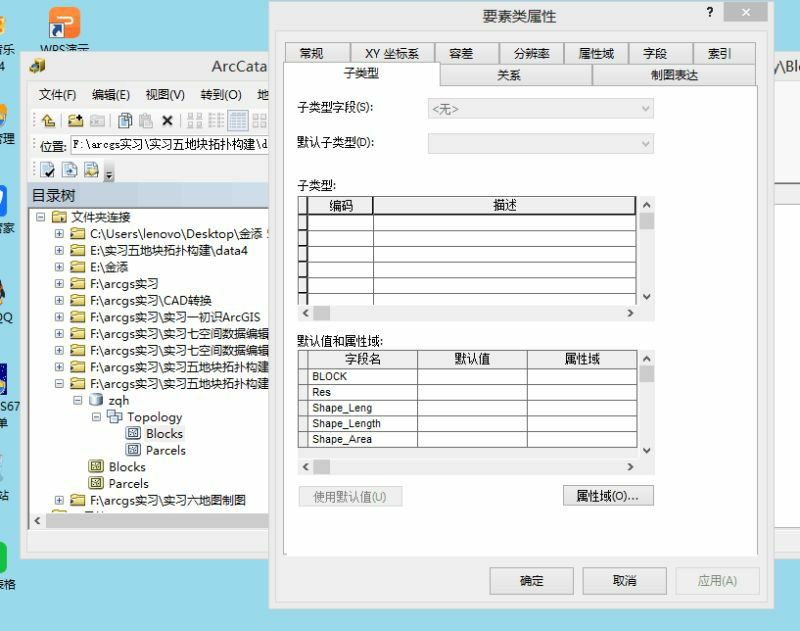800x631 pixels.
Task: Click the Up One Level toolbar icon
Action: pos(48,121)
